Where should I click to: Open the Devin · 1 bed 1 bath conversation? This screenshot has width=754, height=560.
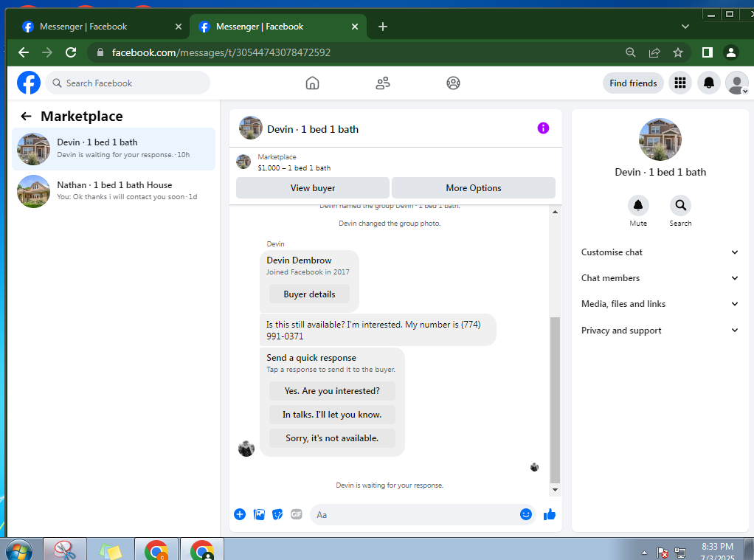click(x=114, y=148)
